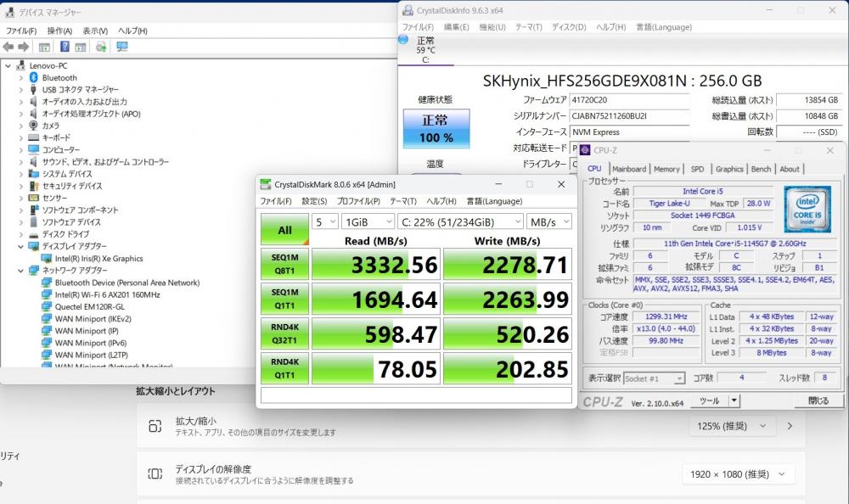The width and height of the screenshot is (849, 504).
Task: Open the ツール dropdown arrow in CPU-Z
Action: 734,400
